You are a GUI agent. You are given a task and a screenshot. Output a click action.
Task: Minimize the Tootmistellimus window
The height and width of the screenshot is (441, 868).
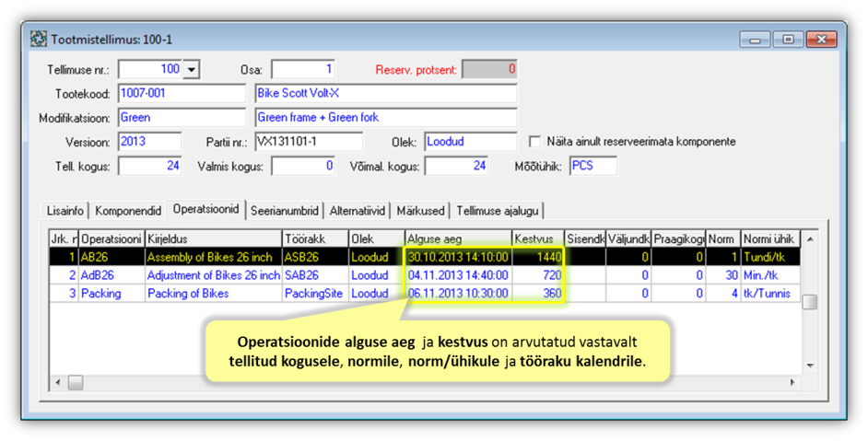tap(755, 40)
